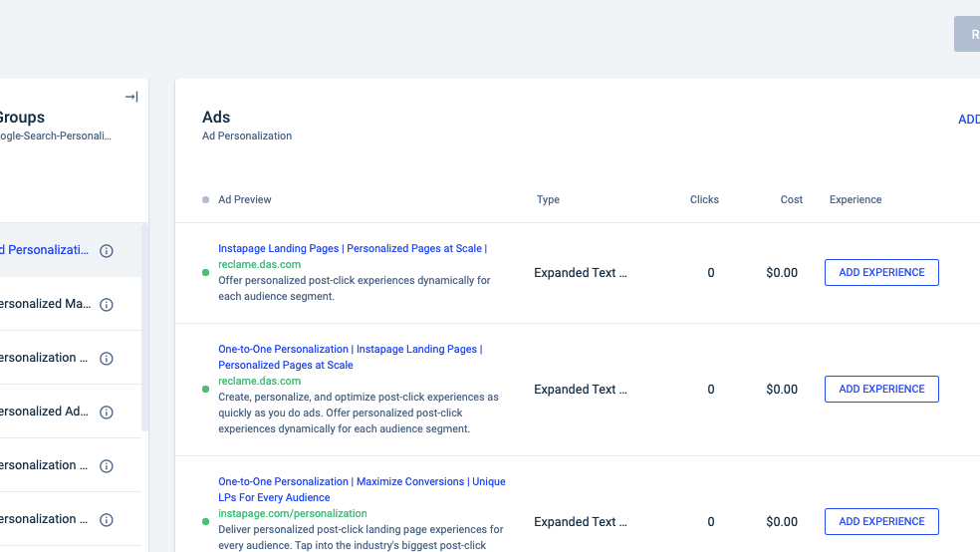Add experience to the Maximize Conversions ad

[x=881, y=521]
